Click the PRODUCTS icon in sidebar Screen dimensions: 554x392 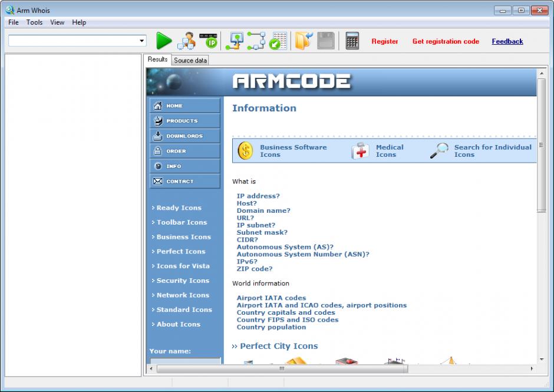(157, 120)
